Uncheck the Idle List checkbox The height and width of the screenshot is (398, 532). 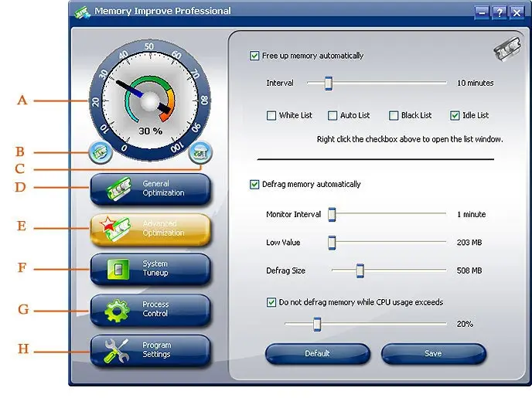point(455,116)
